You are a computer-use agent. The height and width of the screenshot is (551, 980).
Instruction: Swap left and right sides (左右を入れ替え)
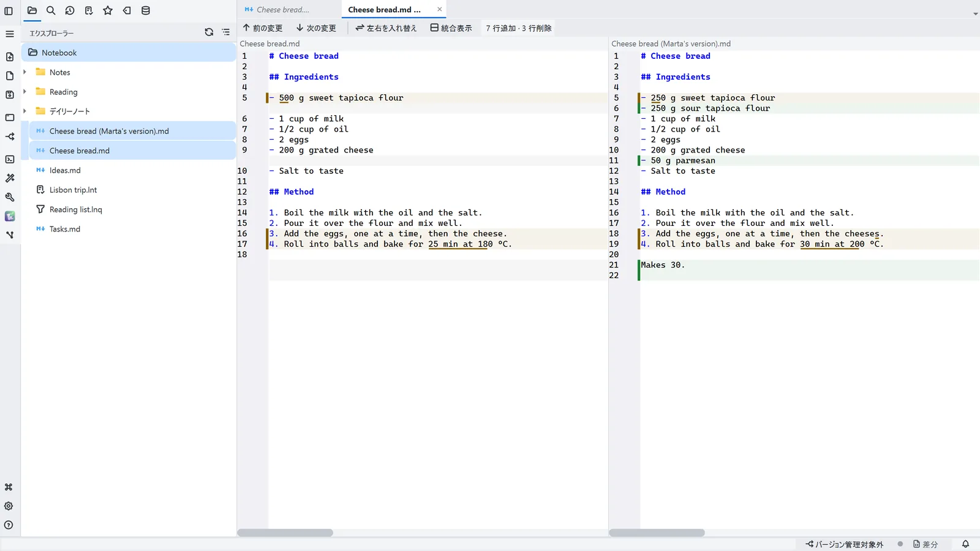click(386, 28)
